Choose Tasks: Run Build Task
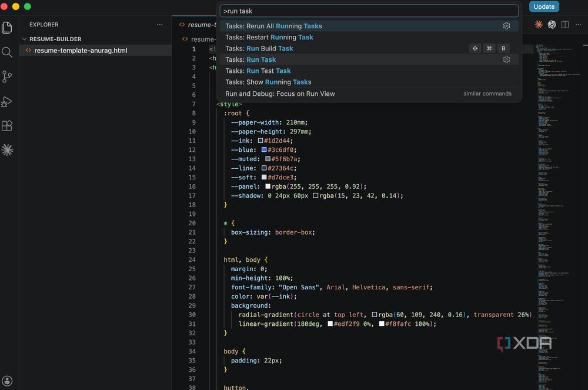588x390 pixels. tap(369, 48)
